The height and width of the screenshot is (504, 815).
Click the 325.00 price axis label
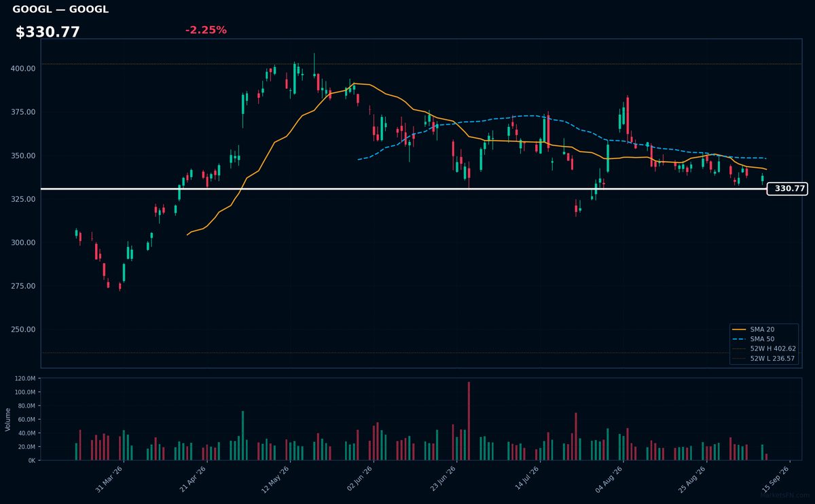click(23, 199)
